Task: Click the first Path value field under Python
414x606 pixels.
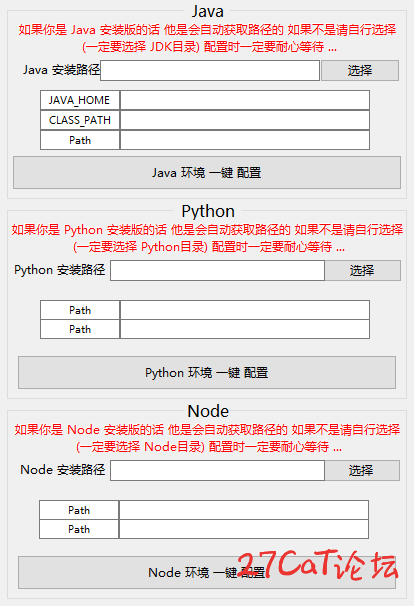Action: [x=245, y=310]
